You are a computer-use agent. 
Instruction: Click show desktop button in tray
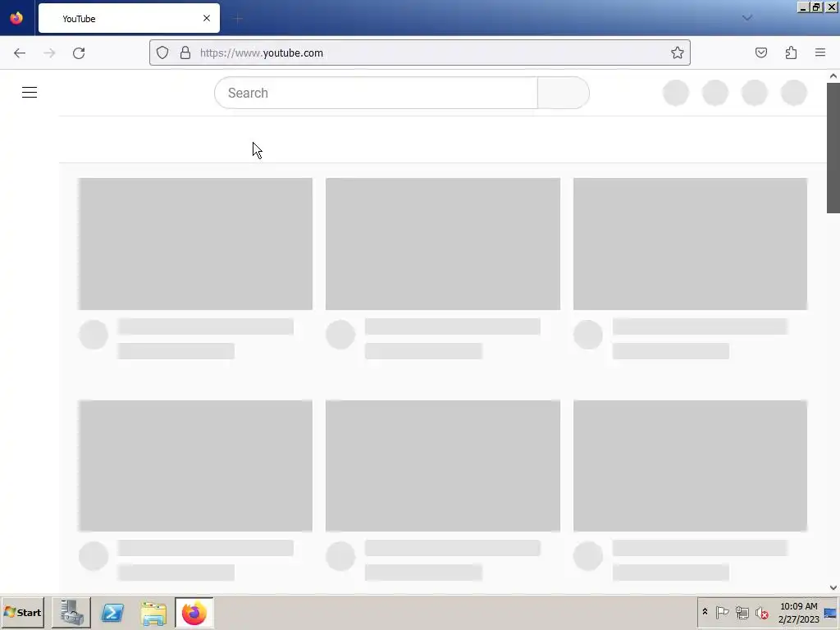tap(830, 613)
